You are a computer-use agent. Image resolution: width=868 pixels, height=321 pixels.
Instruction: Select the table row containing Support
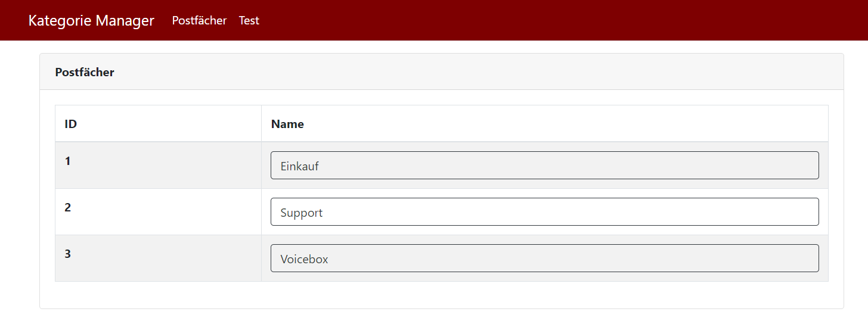click(158, 217)
